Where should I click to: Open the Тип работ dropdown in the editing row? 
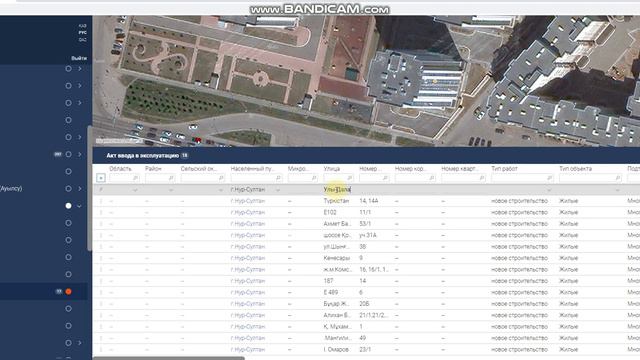(549, 190)
